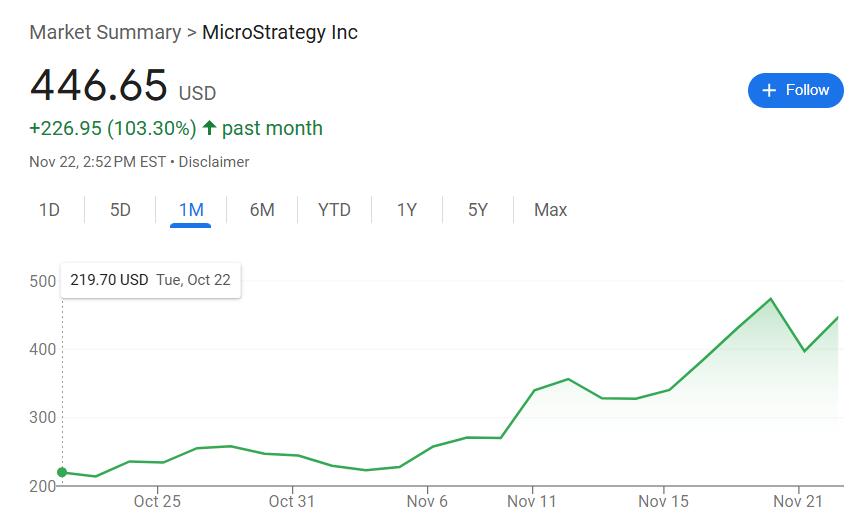Show Max price history

(550, 210)
